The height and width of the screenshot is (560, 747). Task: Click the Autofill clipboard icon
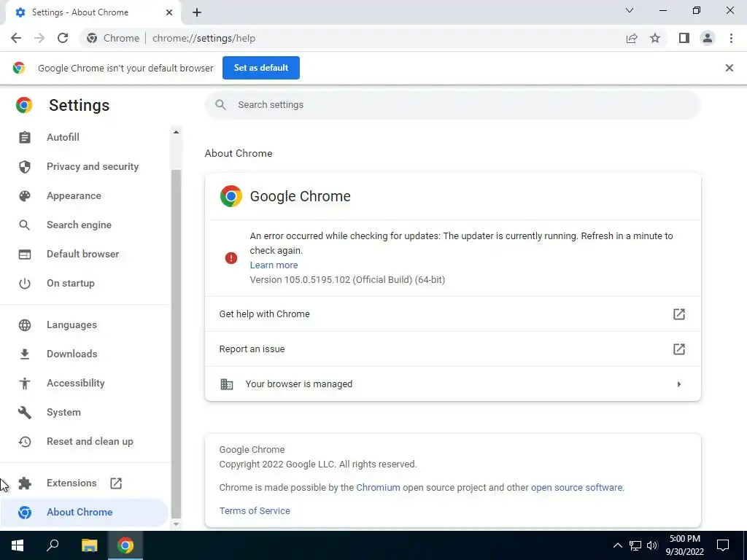pyautogui.click(x=25, y=137)
